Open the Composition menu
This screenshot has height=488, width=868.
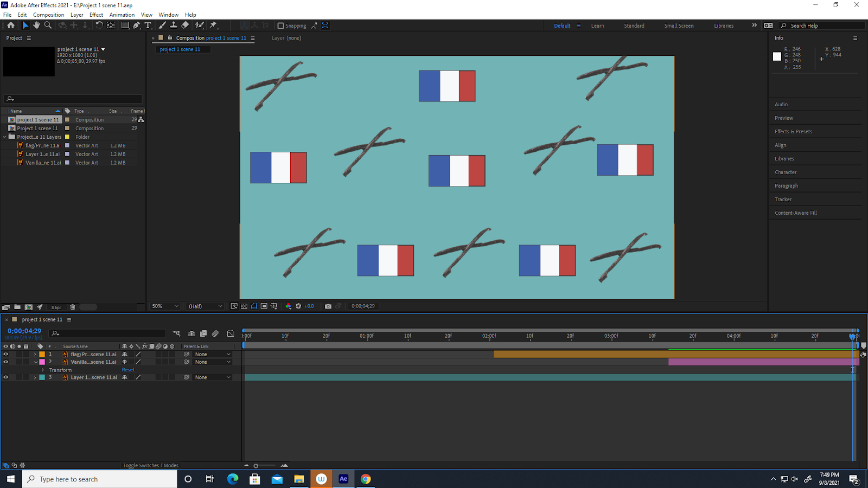tap(48, 15)
